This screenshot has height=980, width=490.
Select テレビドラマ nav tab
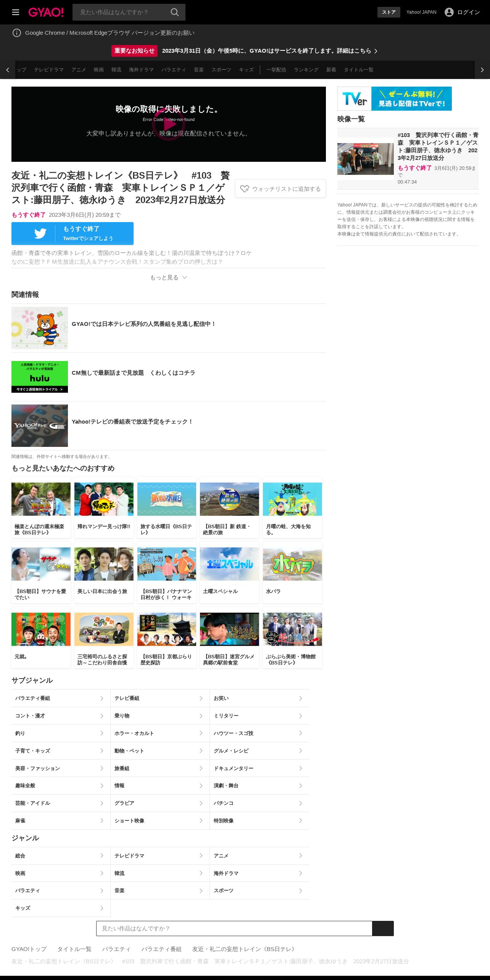(x=49, y=70)
